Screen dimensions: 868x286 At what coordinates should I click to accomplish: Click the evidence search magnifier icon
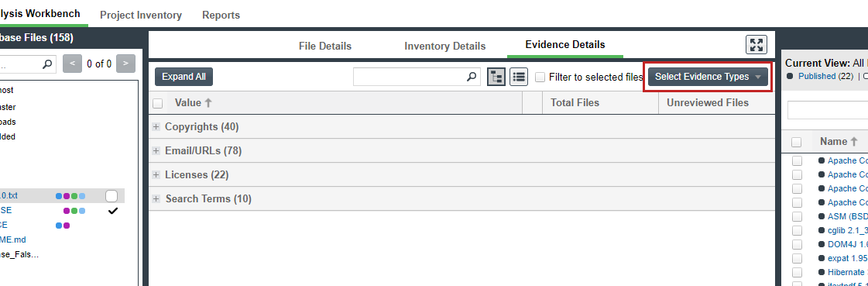[472, 77]
